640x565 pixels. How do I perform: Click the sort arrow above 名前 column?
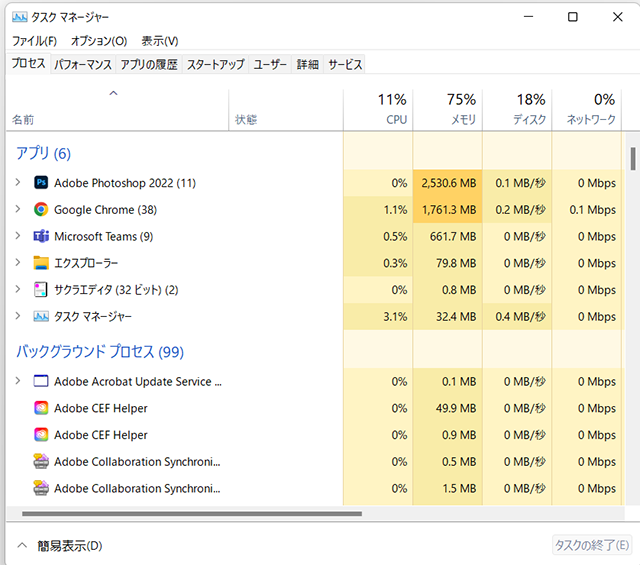coord(113,93)
